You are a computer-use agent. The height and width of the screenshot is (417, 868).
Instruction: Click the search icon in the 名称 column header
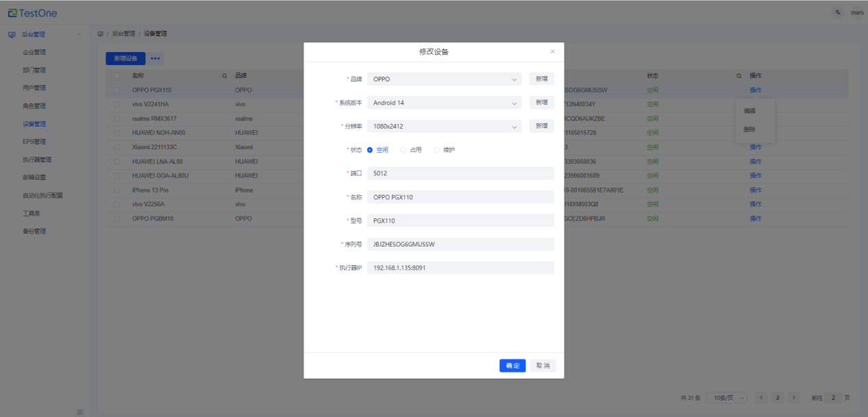224,75
